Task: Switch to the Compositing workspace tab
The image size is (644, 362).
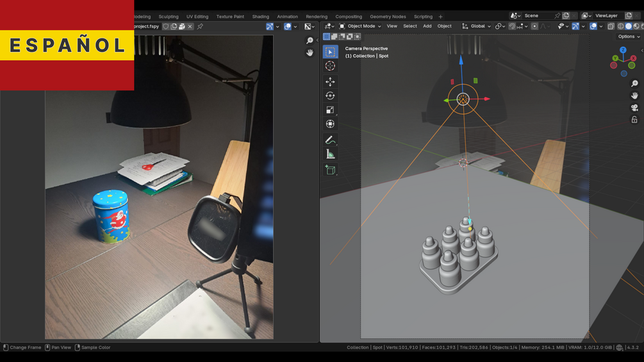Action: coord(349,17)
